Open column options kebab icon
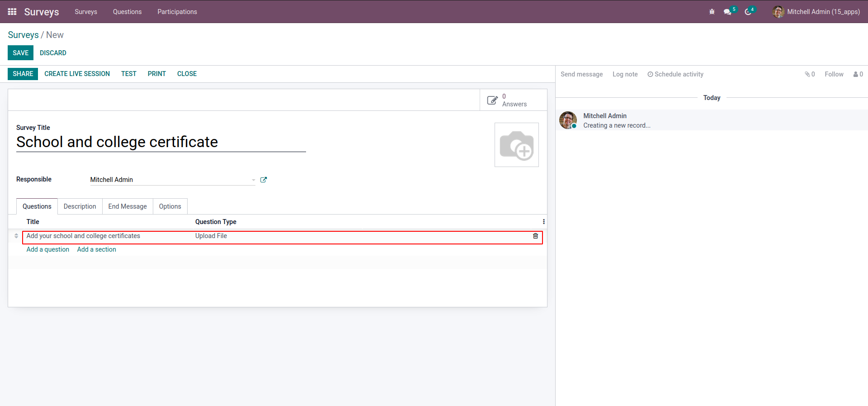Image resolution: width=868 pixels, height=406 pixels. point(543,222)
